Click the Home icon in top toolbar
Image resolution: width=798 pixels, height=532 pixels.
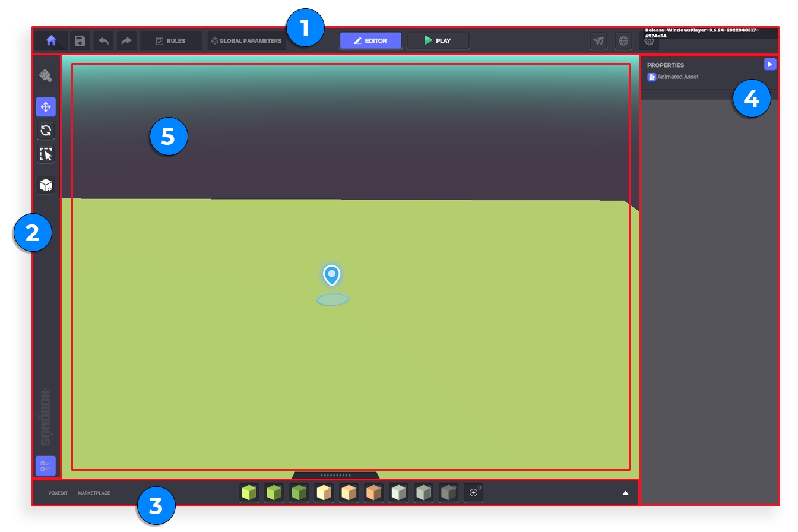51,41
